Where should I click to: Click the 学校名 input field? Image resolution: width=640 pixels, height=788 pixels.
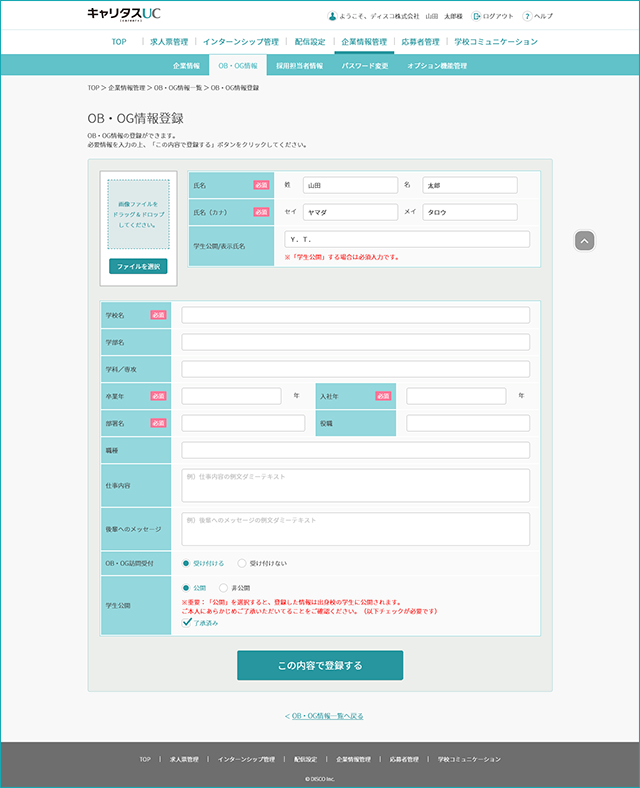[x=355, y=315]
